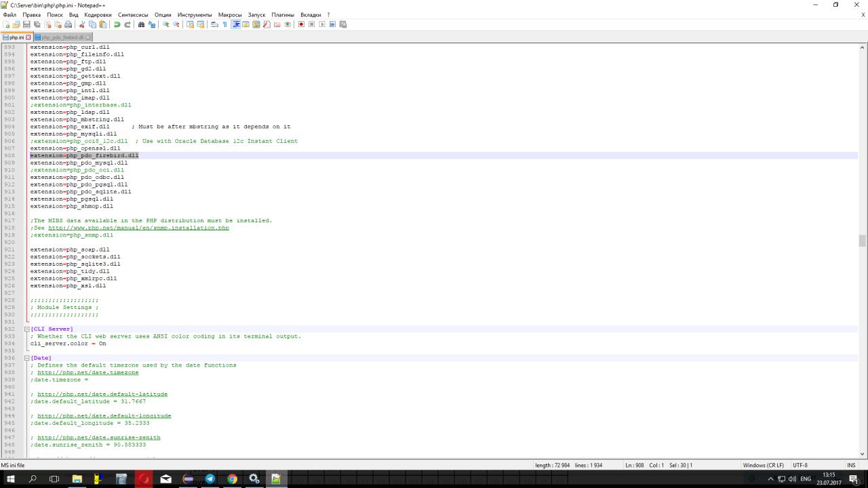Viewport: 868px width, 488px height.
Task: Click the scrollbar down arrow
Action: [863, 453]
